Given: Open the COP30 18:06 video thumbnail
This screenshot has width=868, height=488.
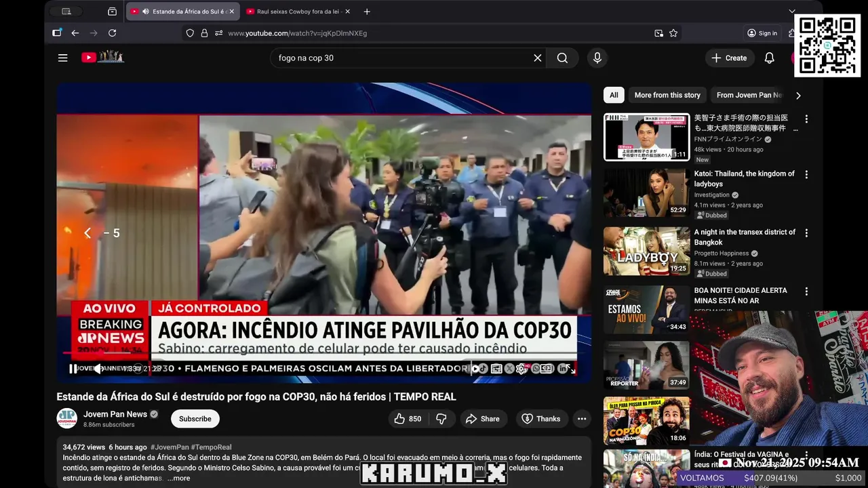Looking at the screenshot, I should coord(646,421).
